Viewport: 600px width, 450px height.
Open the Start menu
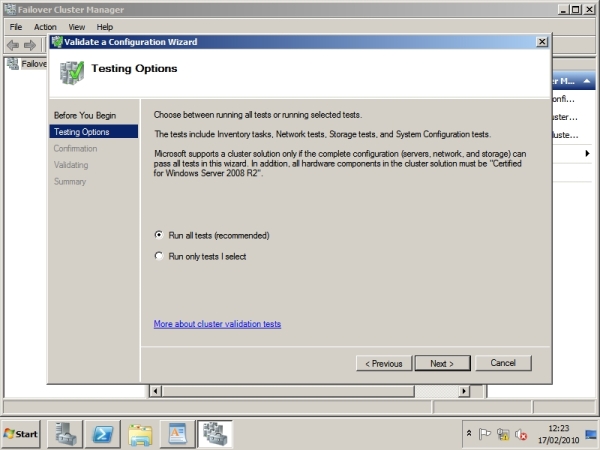click(21, 434)
